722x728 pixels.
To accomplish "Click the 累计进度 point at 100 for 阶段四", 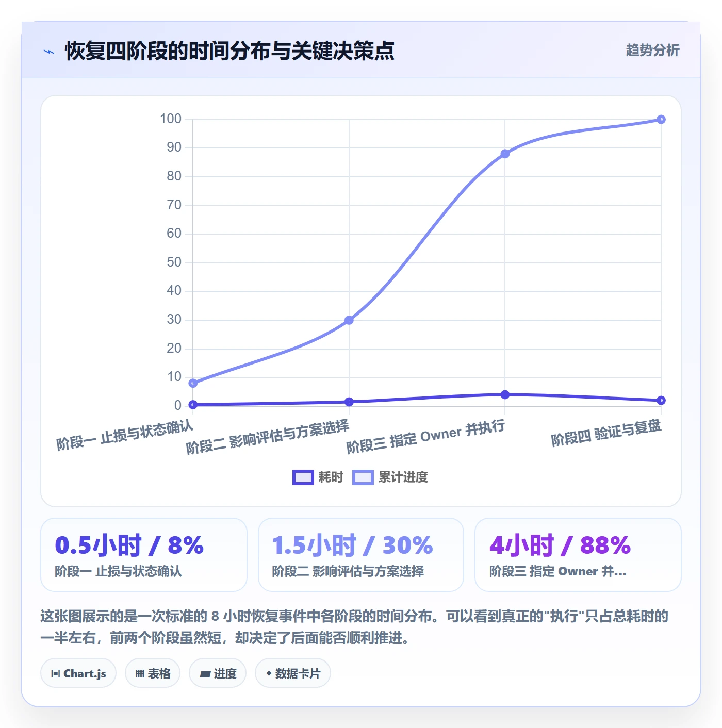I will click(x=661, y=120).
